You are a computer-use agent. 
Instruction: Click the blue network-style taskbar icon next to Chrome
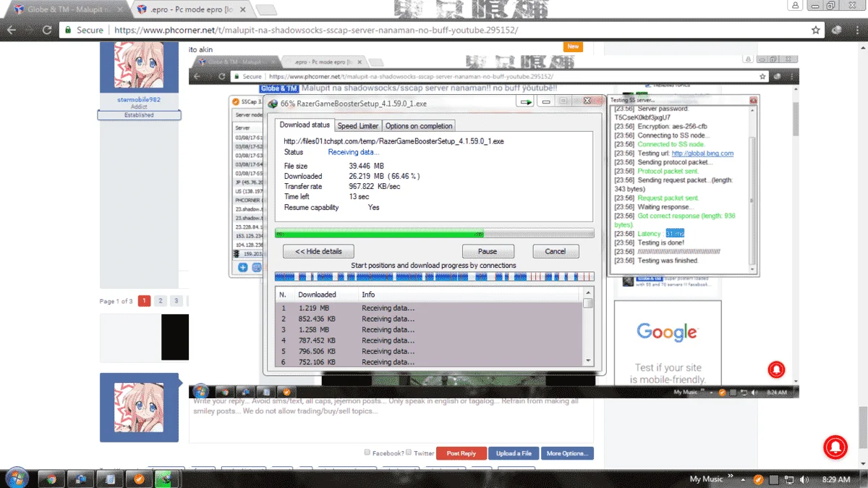80,479
